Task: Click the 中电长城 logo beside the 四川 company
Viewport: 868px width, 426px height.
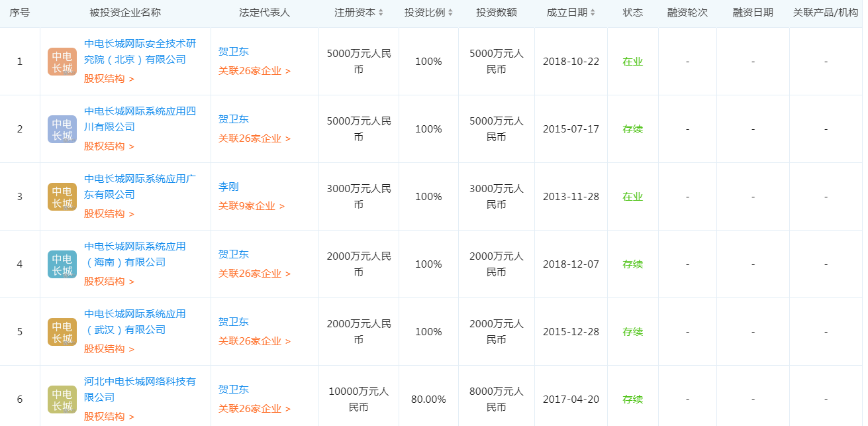Action: [62, 129]
